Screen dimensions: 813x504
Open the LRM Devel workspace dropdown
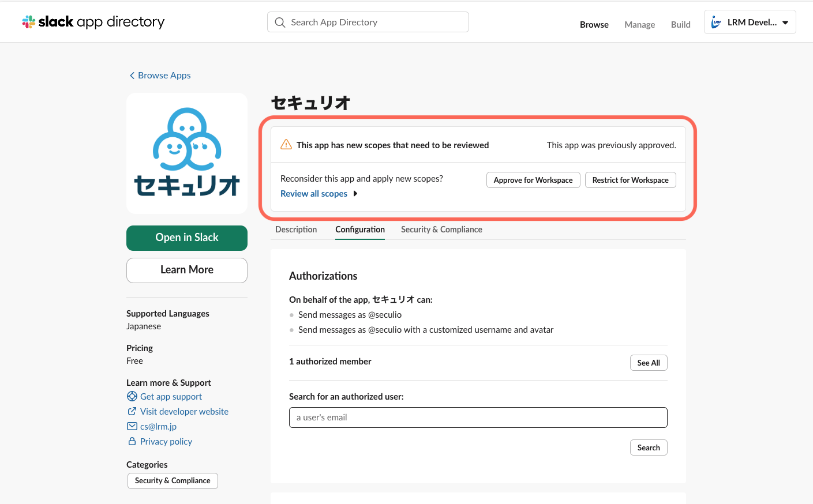[750, 22]
